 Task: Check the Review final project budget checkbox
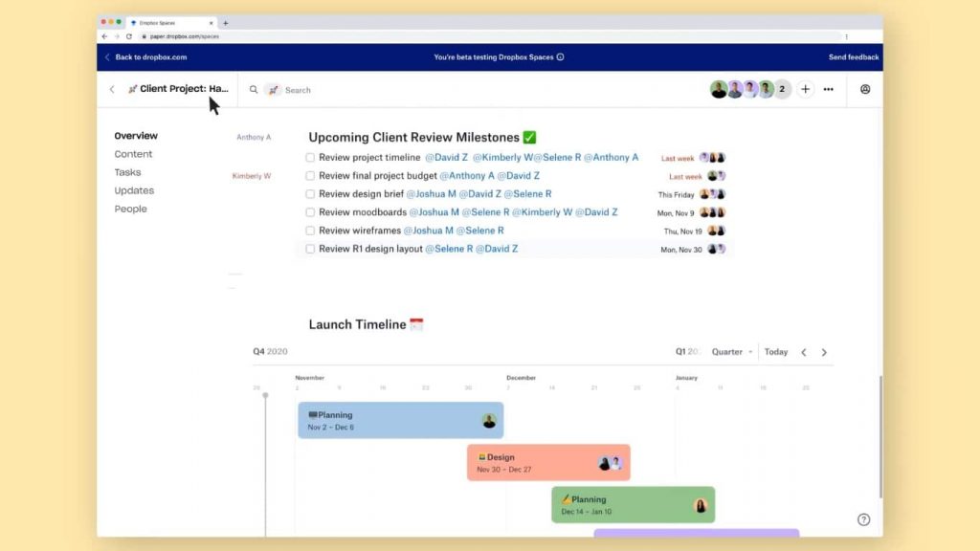point(310,176)
